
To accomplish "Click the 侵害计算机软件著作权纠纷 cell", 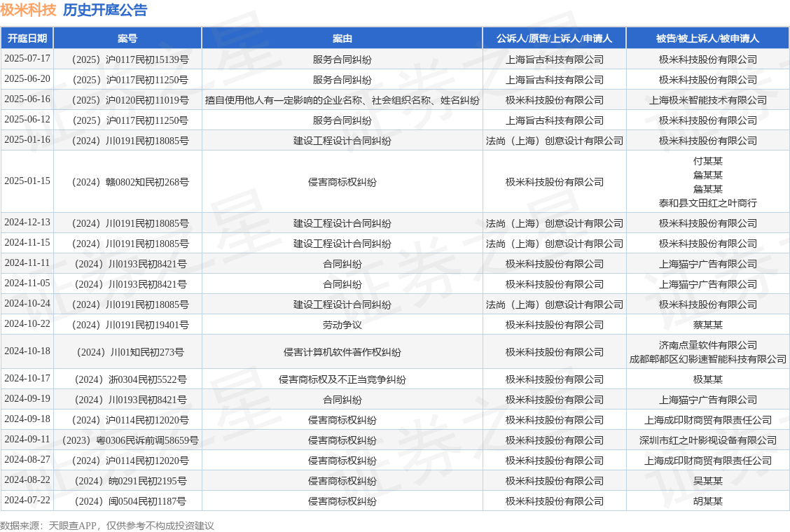I will [342, 352].
